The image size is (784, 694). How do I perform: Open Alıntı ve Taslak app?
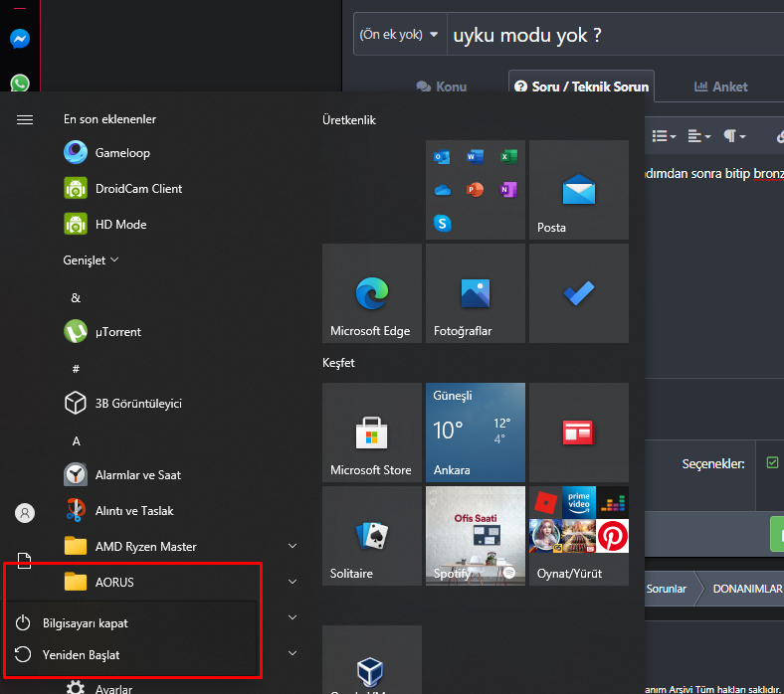pyautogui.click(x=118, y=511)
